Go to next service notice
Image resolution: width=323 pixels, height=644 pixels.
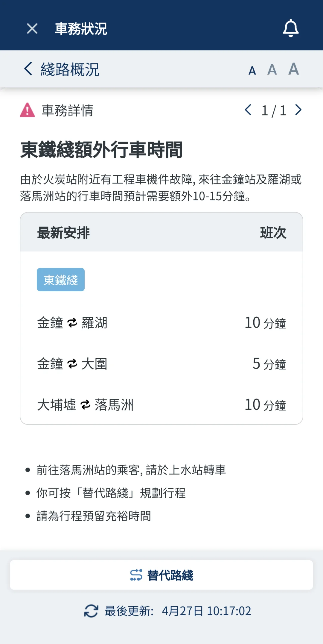[x=298, y=110]
